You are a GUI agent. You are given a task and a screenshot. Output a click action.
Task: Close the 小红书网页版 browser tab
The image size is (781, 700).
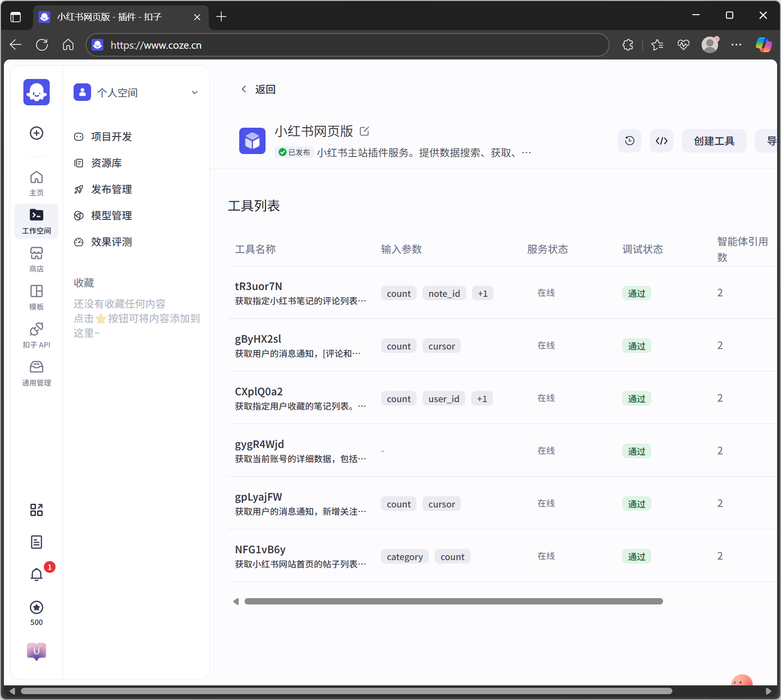pos(197,17)
